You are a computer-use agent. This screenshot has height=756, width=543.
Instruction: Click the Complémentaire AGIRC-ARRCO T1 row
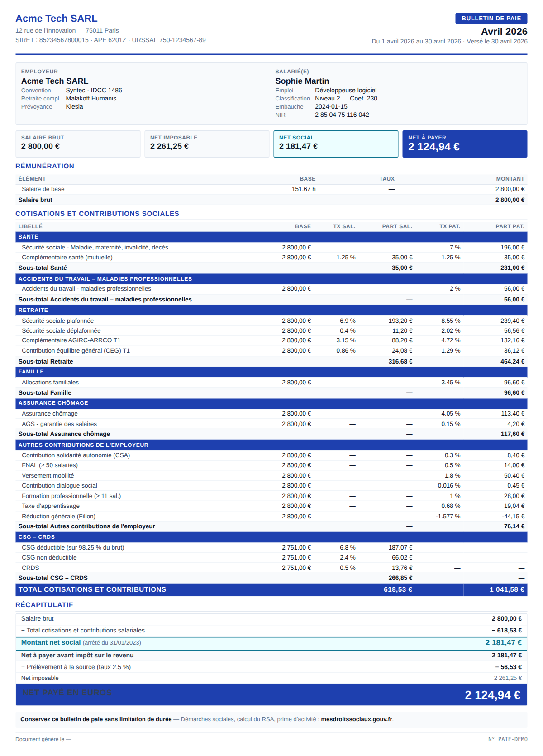(x=271, y=340)
